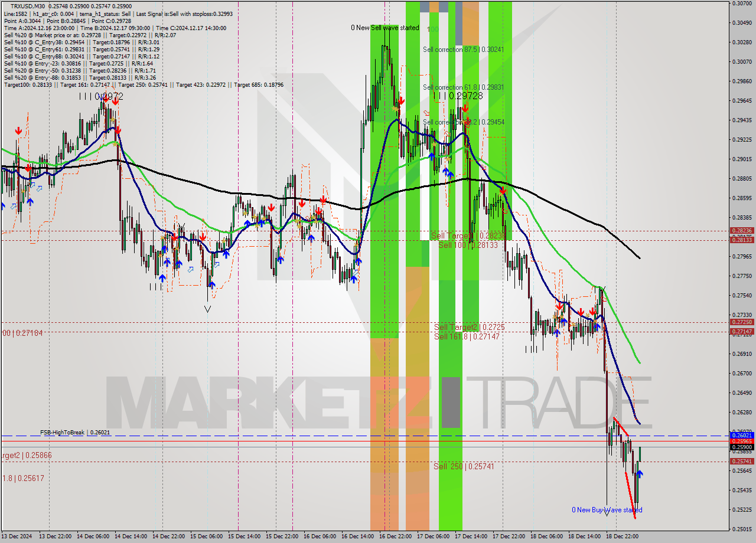Click the '14 Dec 14:00' time axis label
This screenshot has width=756, height=543.
click(130, 537)
